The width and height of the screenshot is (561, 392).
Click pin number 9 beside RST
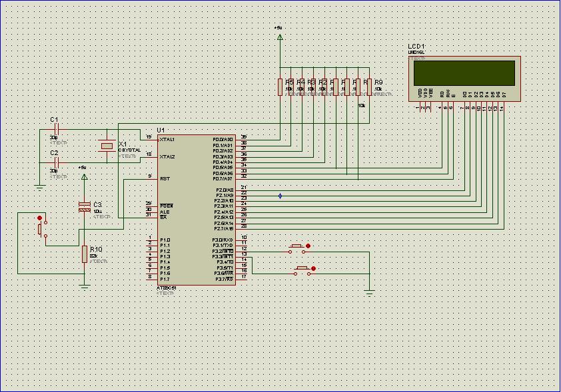pyautogui.click(x=150, y=176)
